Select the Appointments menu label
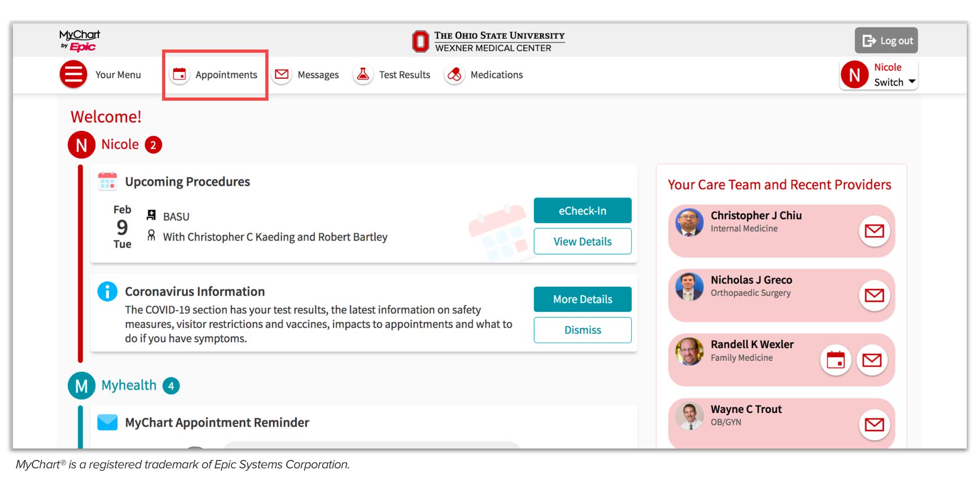980x484 pixels. pyautogui.click(x=226, y=75)
